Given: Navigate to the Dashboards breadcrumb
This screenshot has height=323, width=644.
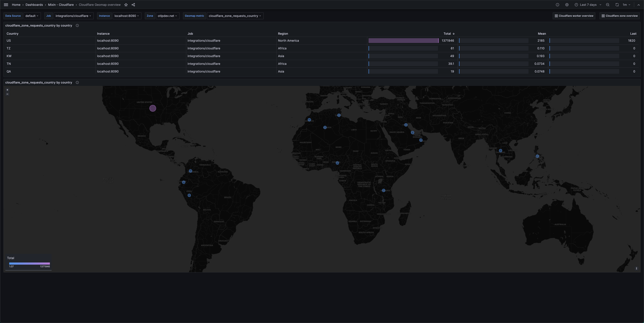Looking at the screenshot, I should click(34, 4).
